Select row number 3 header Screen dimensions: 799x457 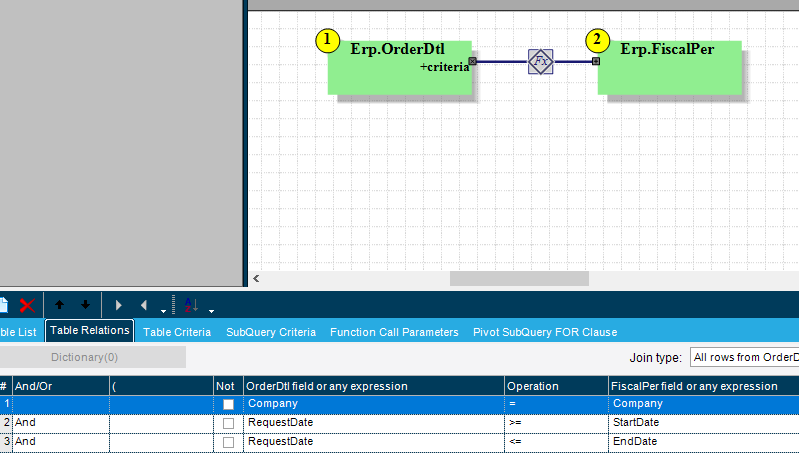(x=6, y=442)
